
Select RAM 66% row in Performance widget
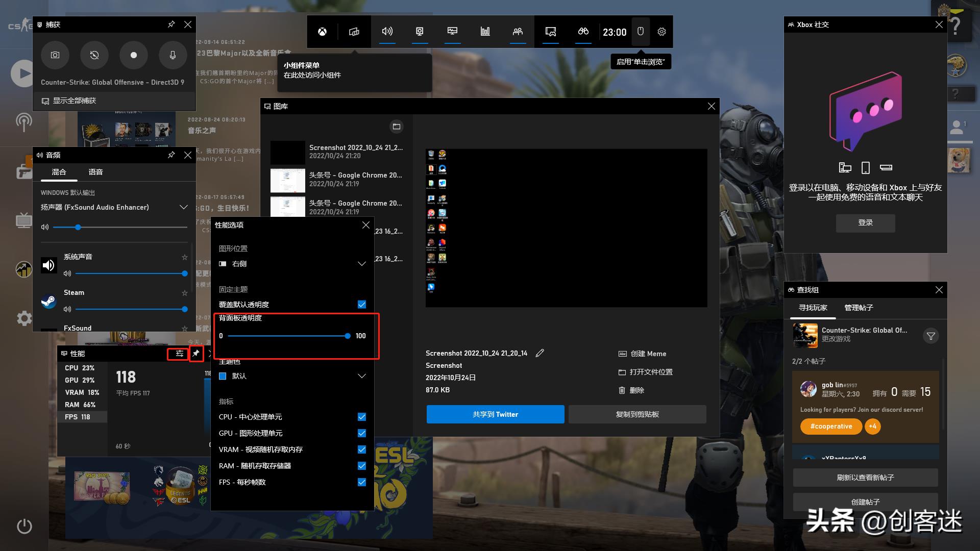pyautogui.click(x=82, y=405)
